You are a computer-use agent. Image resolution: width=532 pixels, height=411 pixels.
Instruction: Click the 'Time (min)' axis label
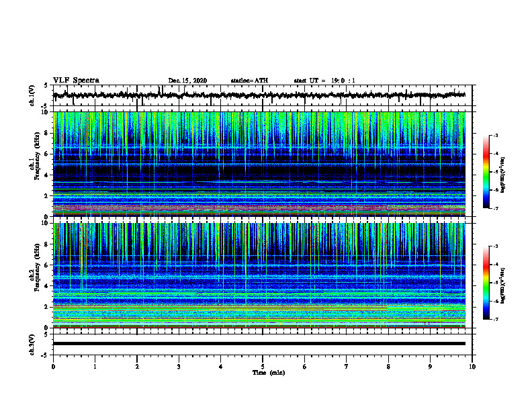coord(269,373)
